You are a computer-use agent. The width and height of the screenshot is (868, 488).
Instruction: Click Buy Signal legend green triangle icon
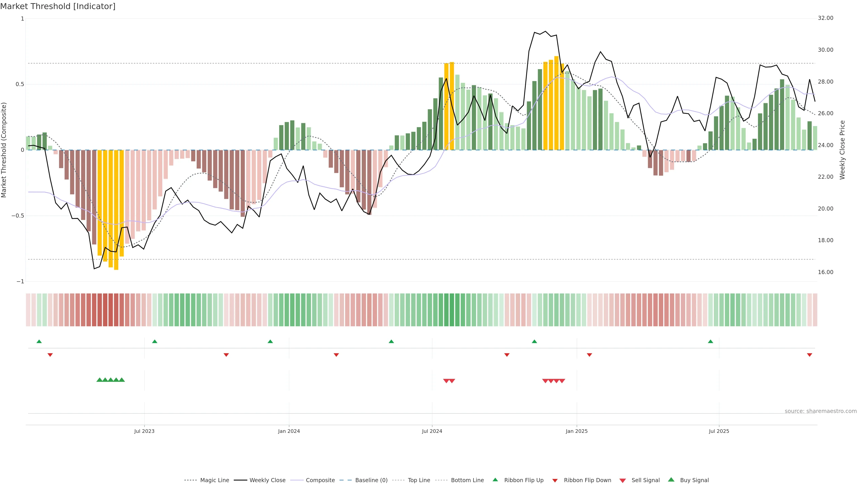[671, 480]
